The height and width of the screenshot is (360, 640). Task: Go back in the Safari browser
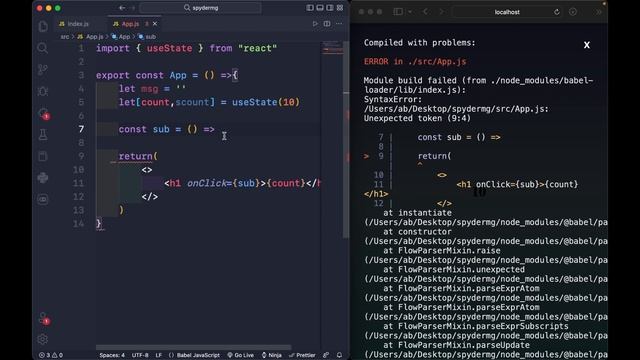[x=425, y=12]
